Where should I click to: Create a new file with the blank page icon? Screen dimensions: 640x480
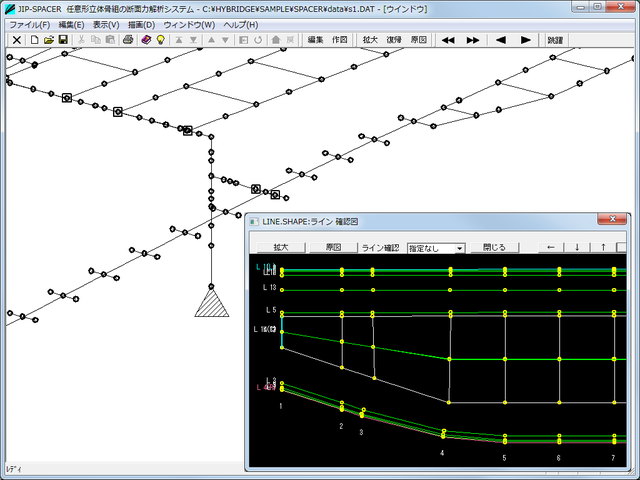coord(34,40)
